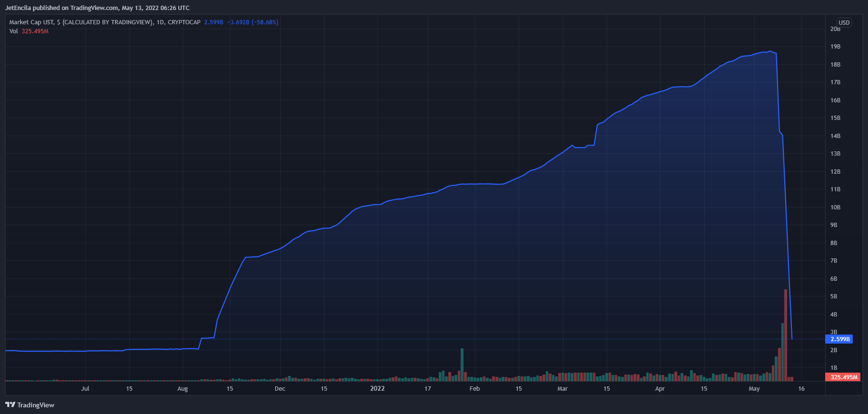Click the 2B price axis label
Viewport: 868px width, 414px height.
pos(834,350)
